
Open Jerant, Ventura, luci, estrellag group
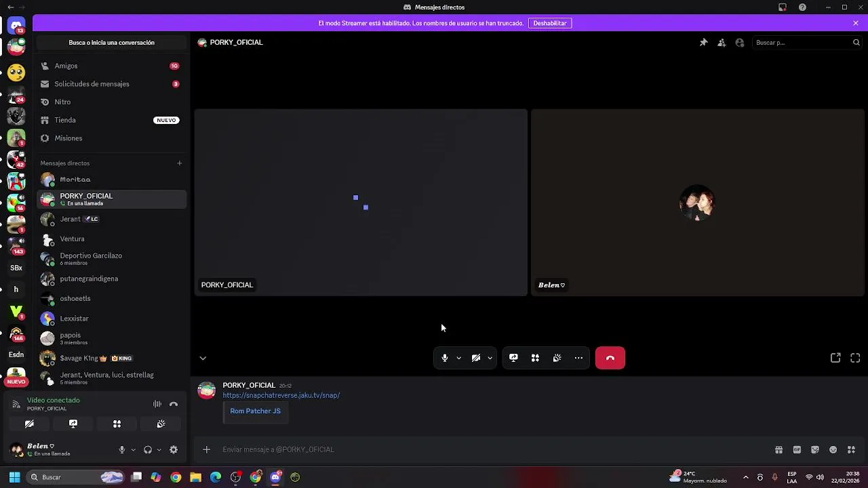coord(111,378)
